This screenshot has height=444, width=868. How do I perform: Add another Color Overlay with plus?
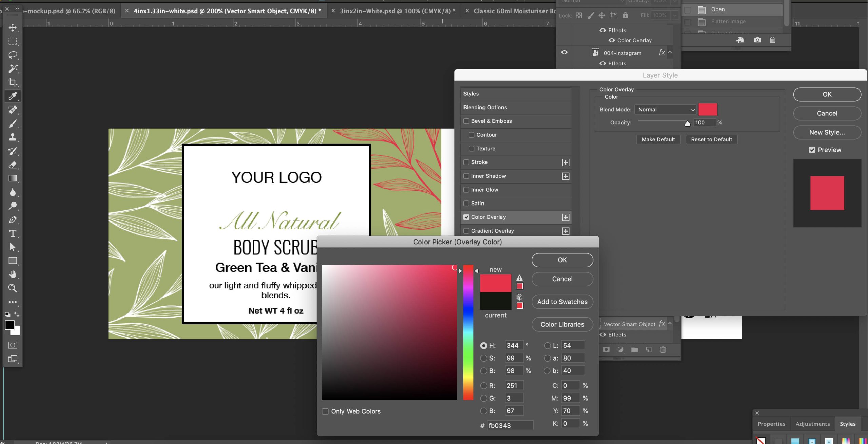point(565,217)
